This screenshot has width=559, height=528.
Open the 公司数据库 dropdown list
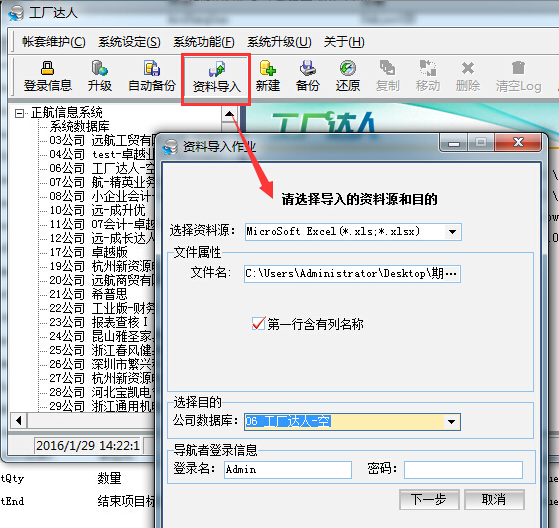[x=451, y=422]
